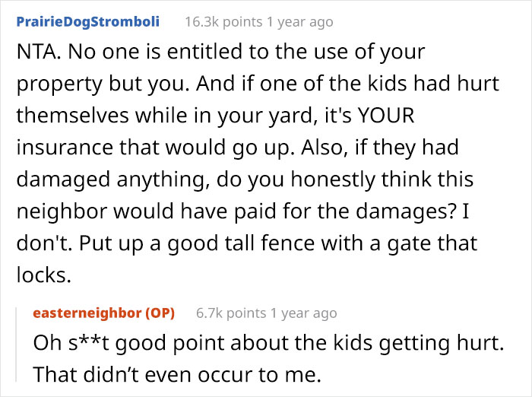Open the reply's "1 year ago" permalink
The width and height of the screenshot is (532, 397).
(x=302, y=313)
